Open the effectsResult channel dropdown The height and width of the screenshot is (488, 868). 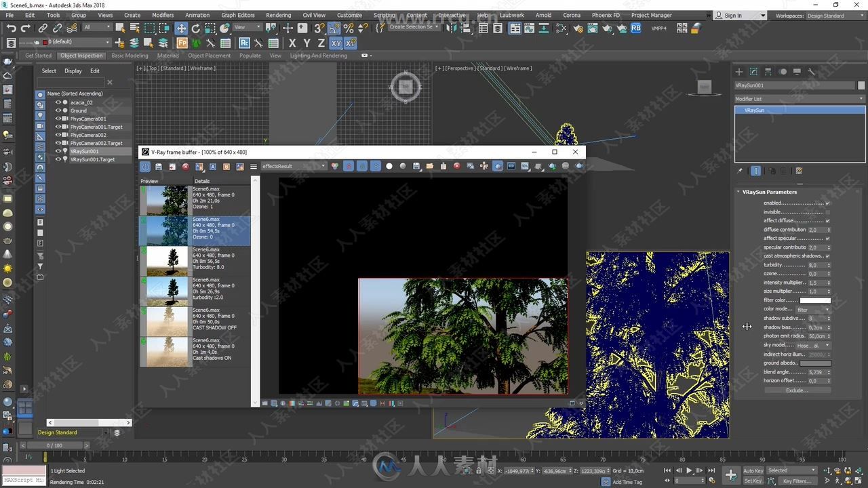(294, 166)
